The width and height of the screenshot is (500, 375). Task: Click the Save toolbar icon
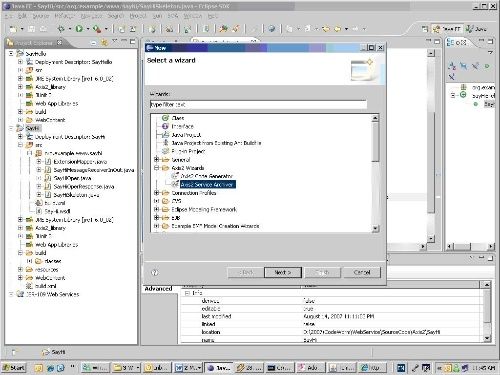pyautogui.click(x=31, y=29)
